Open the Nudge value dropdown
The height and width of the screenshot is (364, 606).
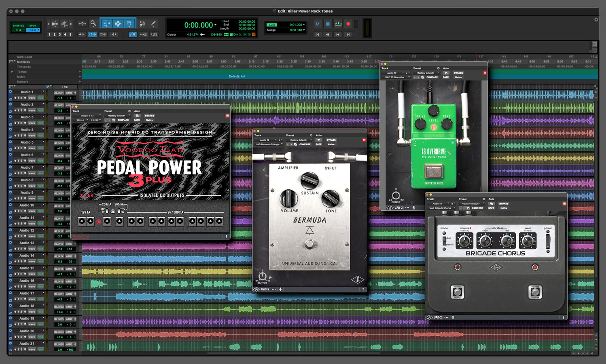[304, 30]
